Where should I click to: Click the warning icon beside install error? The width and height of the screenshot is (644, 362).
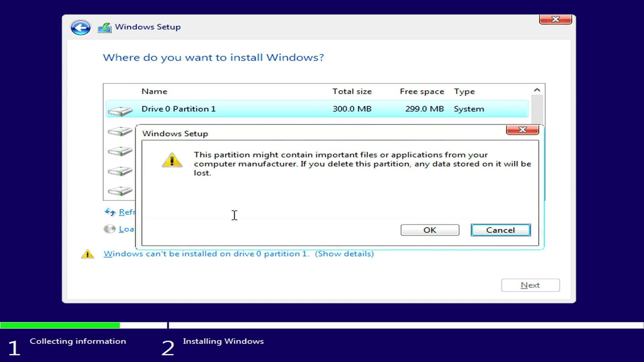[87, 254]
